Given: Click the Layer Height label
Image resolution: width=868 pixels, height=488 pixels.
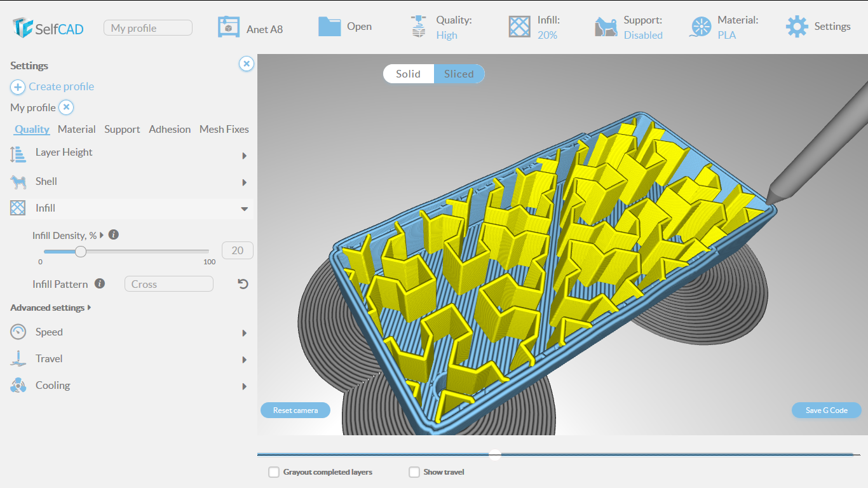Looking at the screenshot, I should tap(64, 152).
